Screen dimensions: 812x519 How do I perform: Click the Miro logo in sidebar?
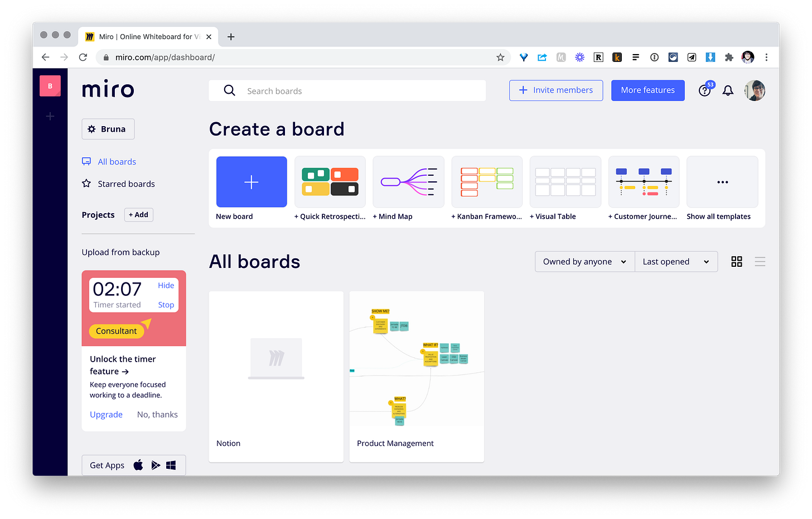click(108, 89)
